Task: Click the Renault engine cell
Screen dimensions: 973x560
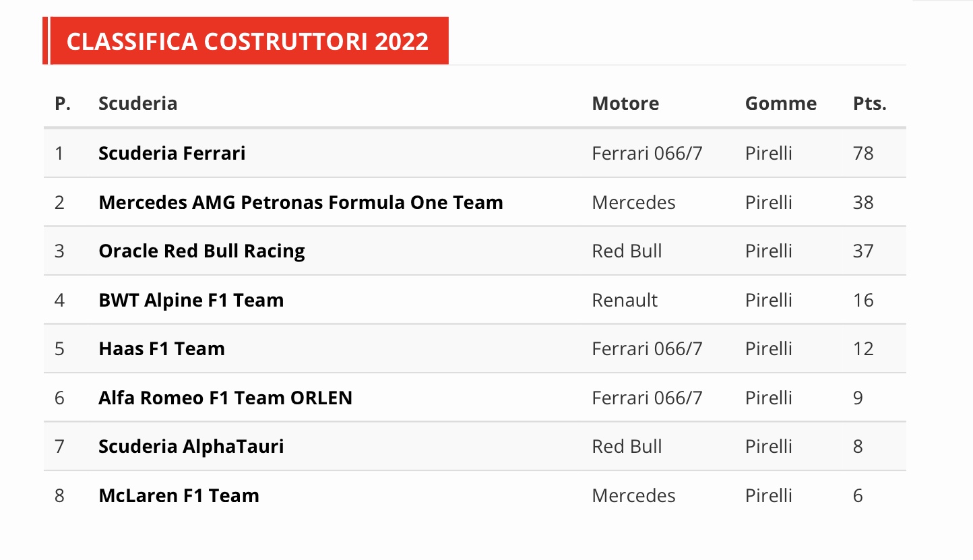Action: pyautogui.click(x=625, y=300)
